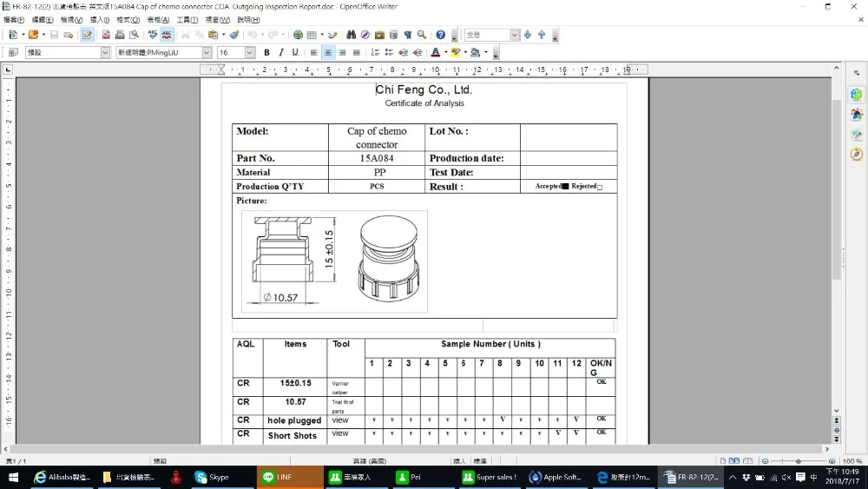
Task: Open Find & Replace binoculars icon
Action: click(351, 35)
